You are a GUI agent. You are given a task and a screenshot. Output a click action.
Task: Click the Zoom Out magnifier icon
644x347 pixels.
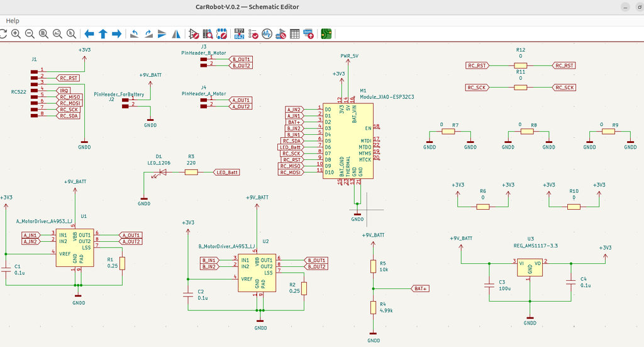pos(30,33)
